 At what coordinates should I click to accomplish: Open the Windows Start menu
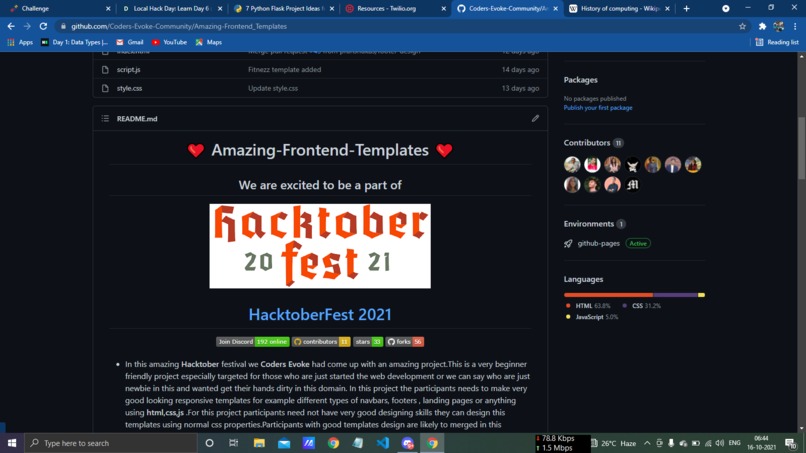point(12,443)
